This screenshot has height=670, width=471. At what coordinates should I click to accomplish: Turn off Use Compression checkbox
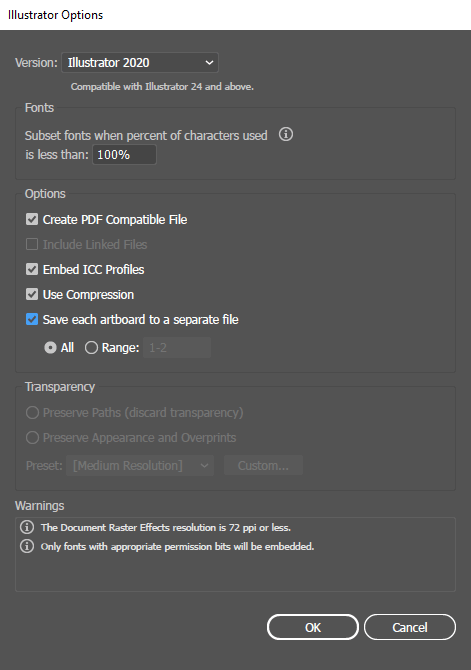click(32, 294)
